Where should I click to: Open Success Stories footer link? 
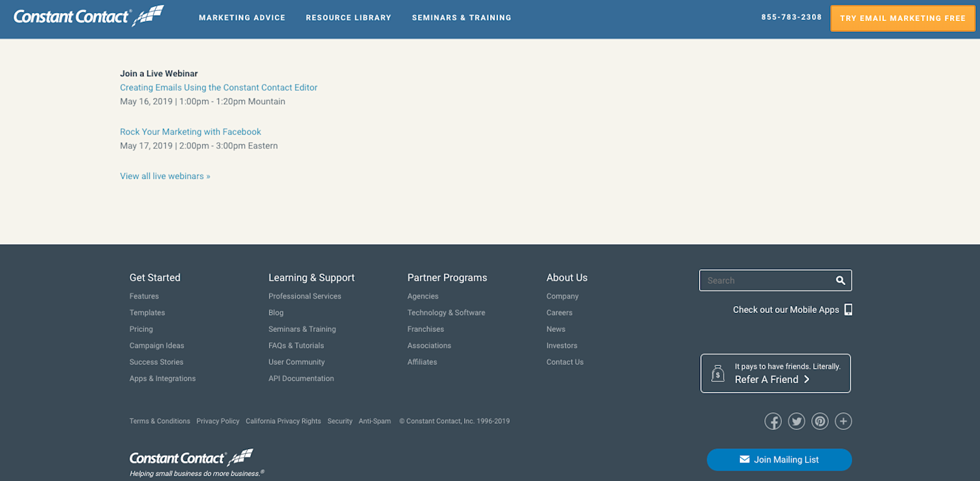pyautogui.click(x=157, y=362)
